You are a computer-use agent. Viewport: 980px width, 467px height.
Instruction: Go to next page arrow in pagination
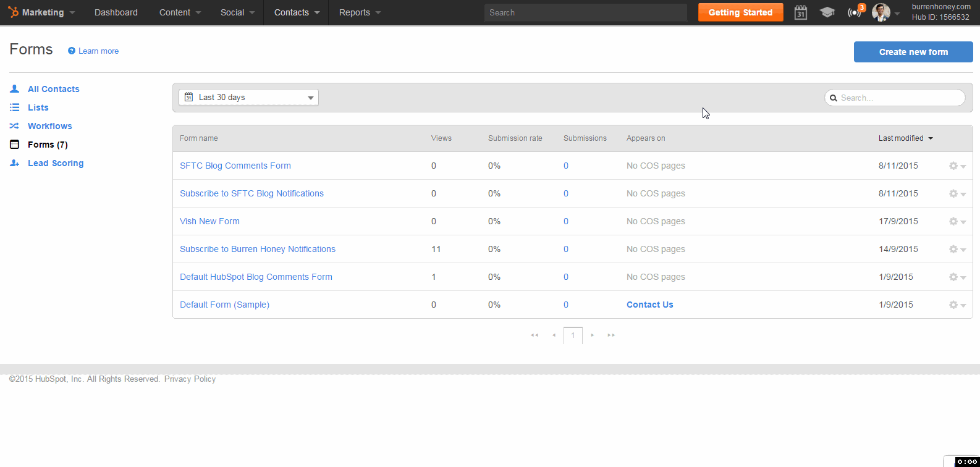click(x=592, y=335)
